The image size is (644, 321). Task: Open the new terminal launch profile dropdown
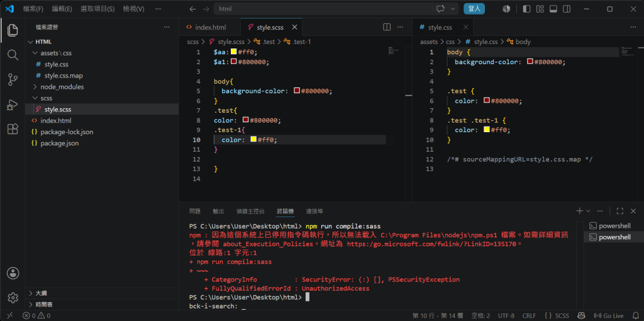click(588, 211)
